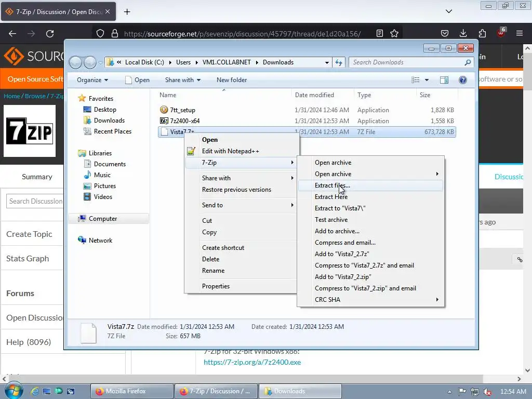Bookmark page with the star icon

(x=394, y=33)
